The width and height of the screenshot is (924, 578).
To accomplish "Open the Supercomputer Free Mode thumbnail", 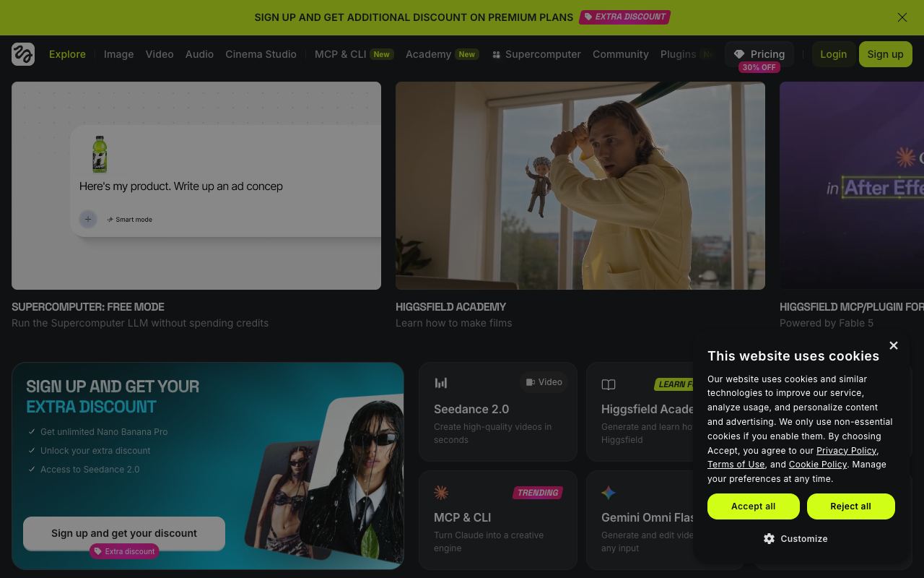I will pyautogui.click(x=196, y=186).
